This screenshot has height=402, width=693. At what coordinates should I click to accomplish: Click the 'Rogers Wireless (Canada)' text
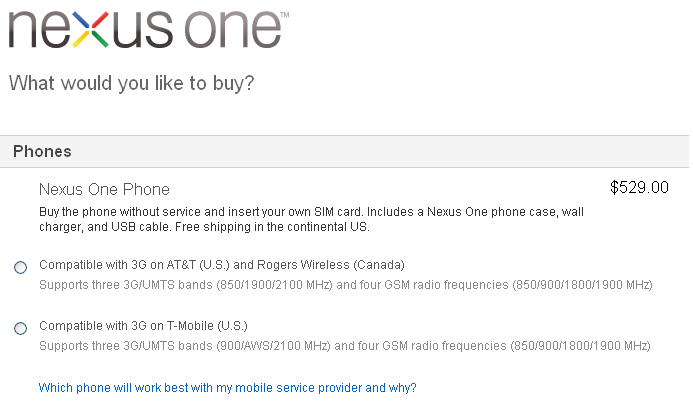coord(331,265)
